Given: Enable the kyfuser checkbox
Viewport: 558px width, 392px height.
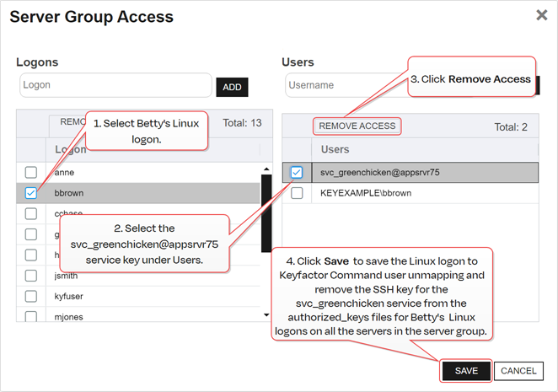Looking at the screenshot, I should pos(31,297).
